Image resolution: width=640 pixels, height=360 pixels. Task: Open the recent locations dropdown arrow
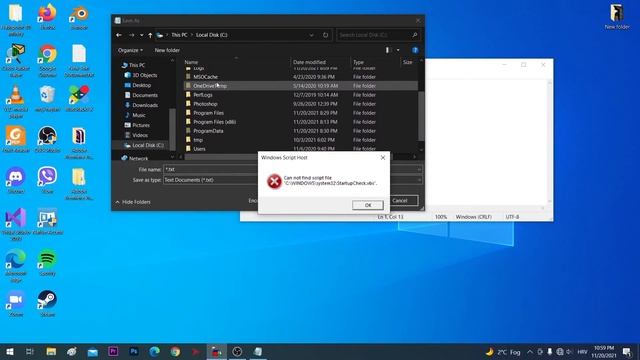pyautogui.click(x=141, y=35)
